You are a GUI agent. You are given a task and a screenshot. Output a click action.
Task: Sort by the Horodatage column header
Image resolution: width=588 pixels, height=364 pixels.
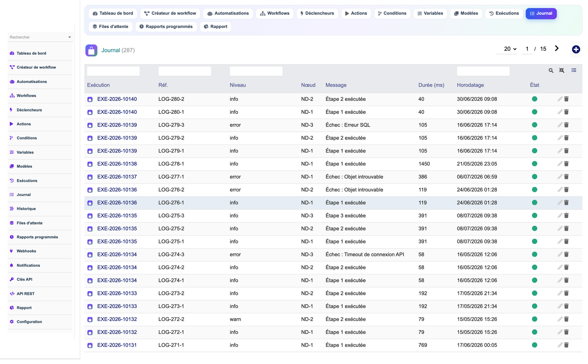(470, 85)
